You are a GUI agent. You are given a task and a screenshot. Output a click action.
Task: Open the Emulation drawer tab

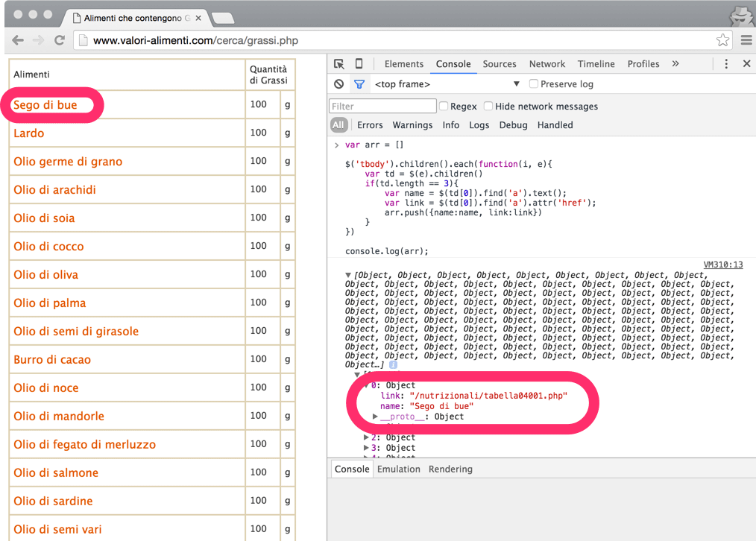click(x=398, y=469)
